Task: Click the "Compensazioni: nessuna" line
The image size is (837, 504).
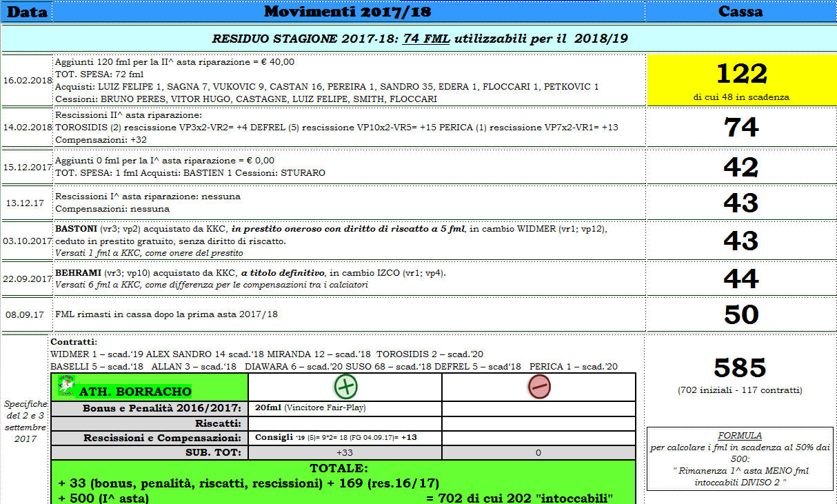Action: [x=112, y=209]
